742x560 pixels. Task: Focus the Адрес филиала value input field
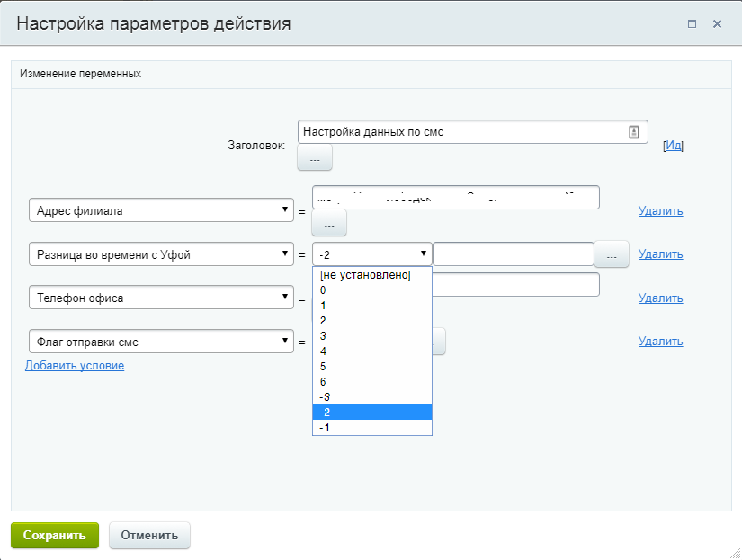[x=456, y=197]
